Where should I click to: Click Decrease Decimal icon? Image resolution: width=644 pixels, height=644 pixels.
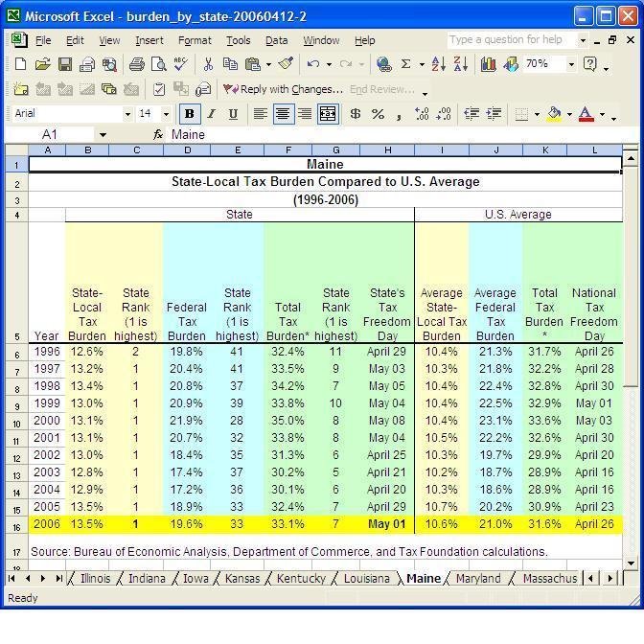[x=444, y=114]
